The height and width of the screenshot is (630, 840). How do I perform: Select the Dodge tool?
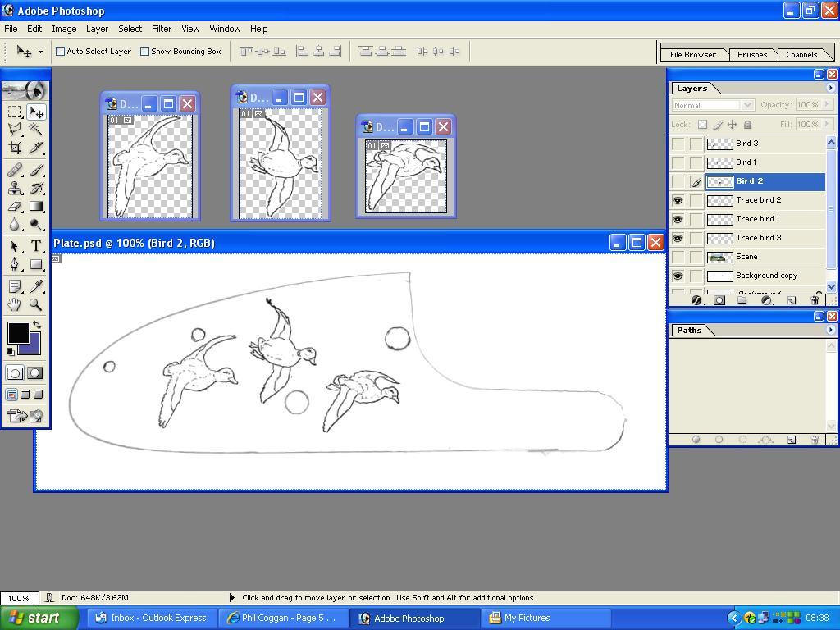[x=36, y=224]
